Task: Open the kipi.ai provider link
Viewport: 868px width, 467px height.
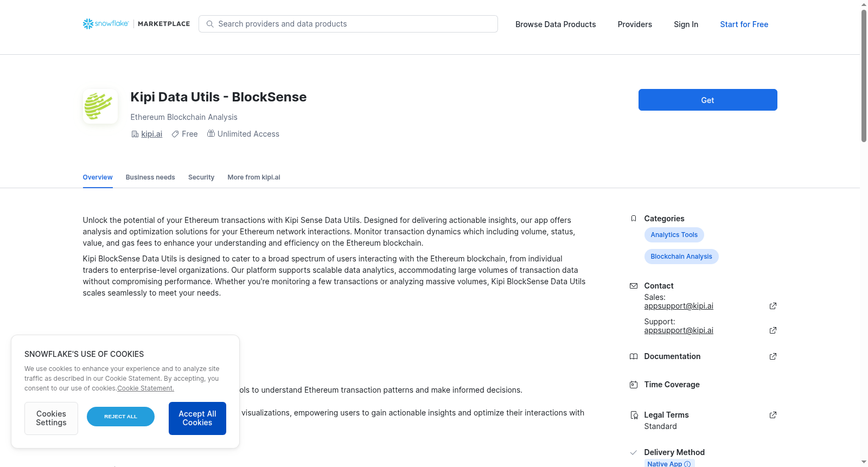Action: [152, 134]
